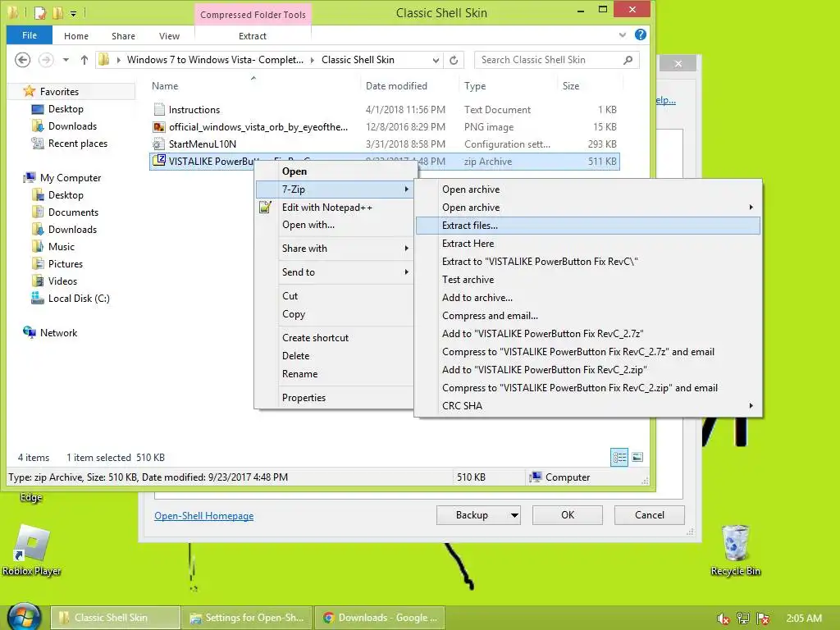Choose Extract files... from 7-Zip menu
Screen dimensions: 840x630
(x=588, y=226)
